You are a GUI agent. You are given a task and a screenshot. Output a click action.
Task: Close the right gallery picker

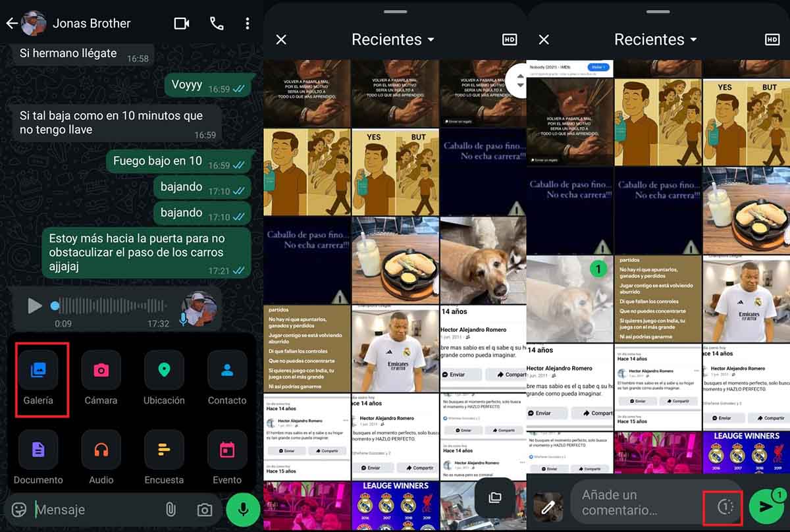[544, 40]
